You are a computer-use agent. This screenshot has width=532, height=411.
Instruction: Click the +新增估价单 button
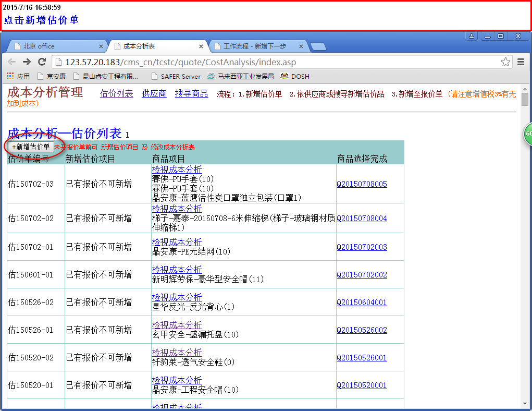coord(31,147)
